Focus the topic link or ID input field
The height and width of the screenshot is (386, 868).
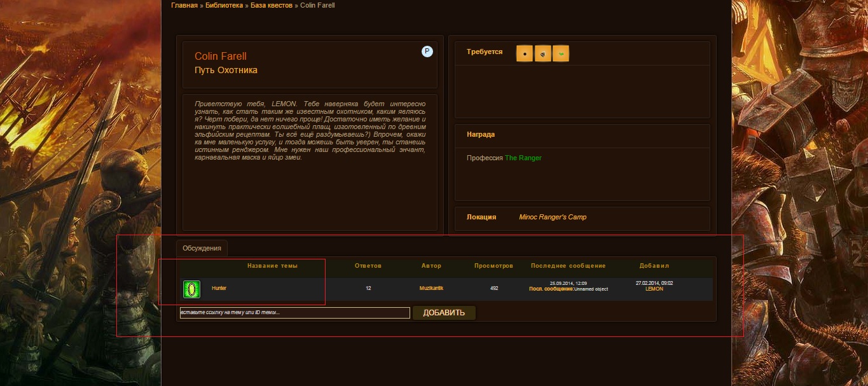[x=295, y=313]
